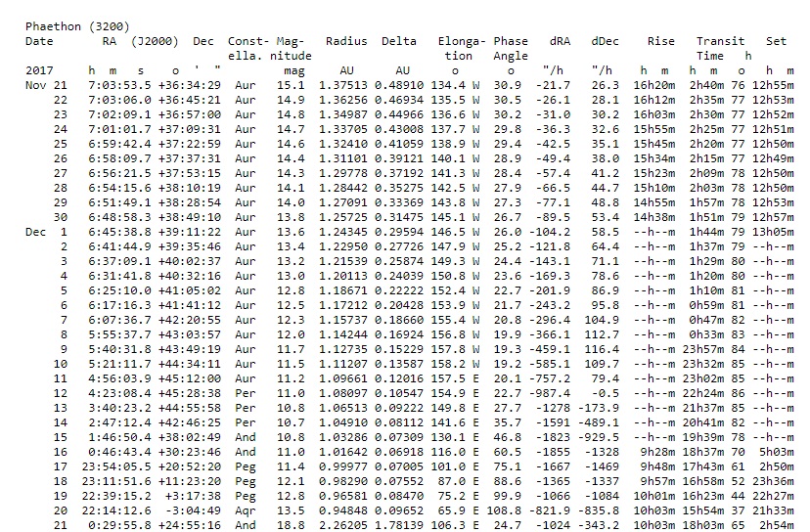Viewport: 810px width, 532px height.
Task: Click the 2017 year label
Action: [39, 70]
